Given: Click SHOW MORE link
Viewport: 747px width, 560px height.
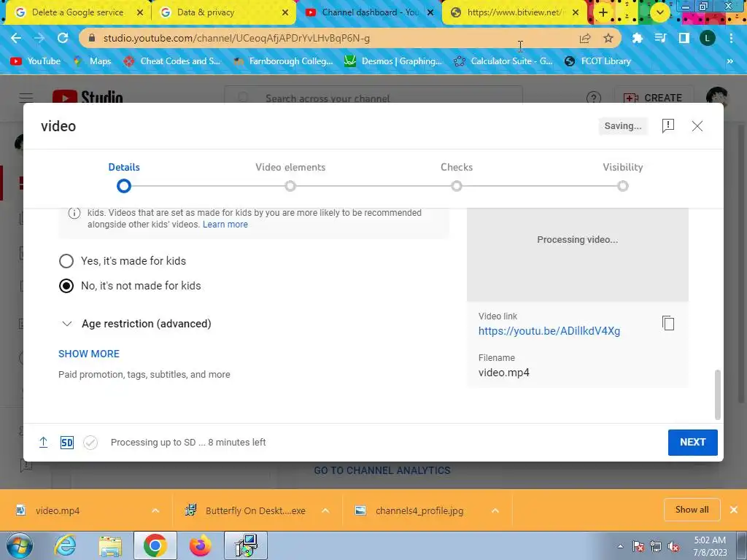Looking at the screenshot, I should (89, 354).
